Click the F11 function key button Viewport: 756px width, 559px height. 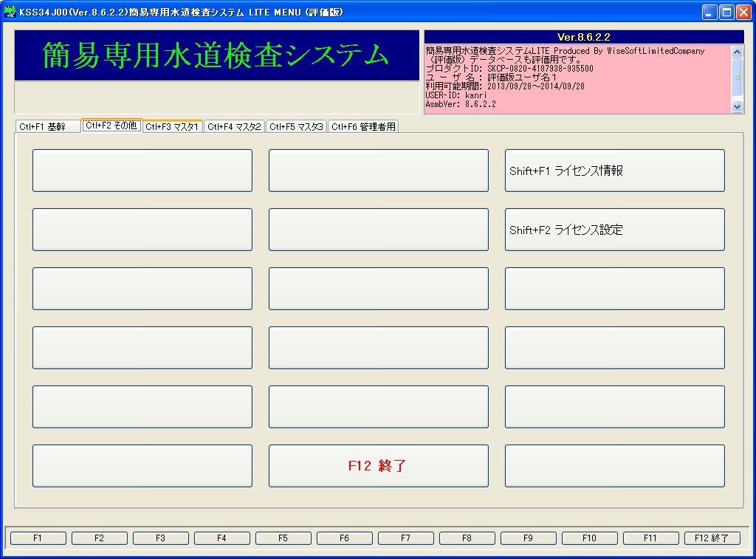[x=650, y=538]
